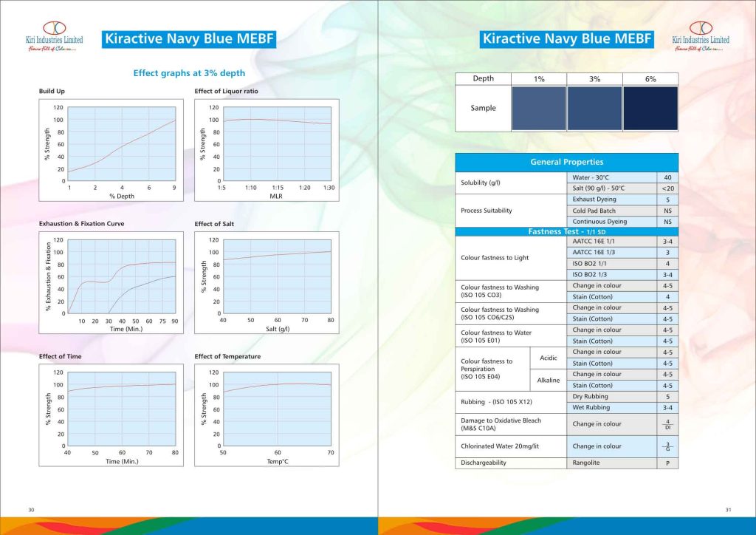Select the 6% depth colour sample swatch
The height and width of the screenshot is (535, 756).
click(x=650, y=109)
